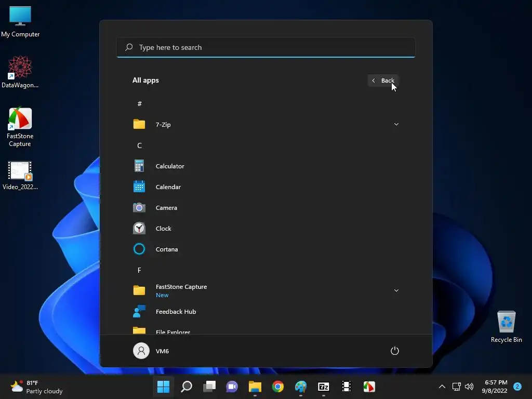Click the Back button in All apps

click(x=383, y=81)
